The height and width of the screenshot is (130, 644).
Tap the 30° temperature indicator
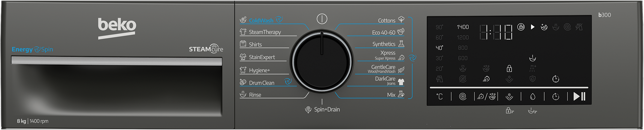point(440,58)
